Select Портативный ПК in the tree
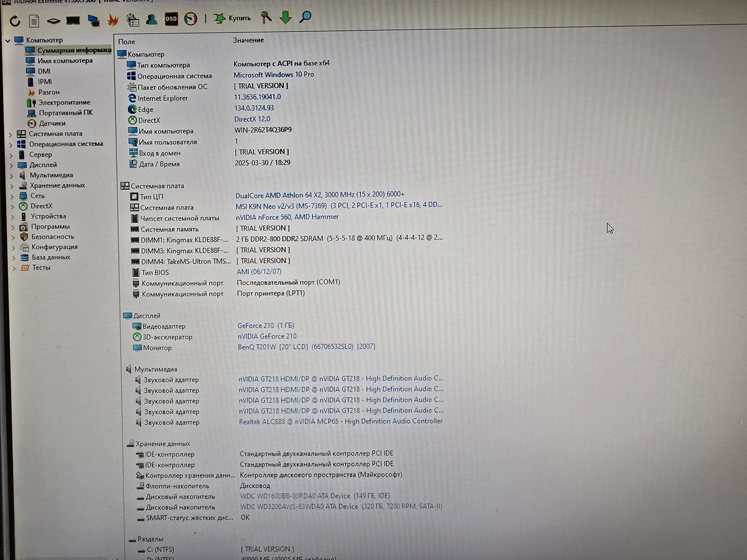Screen dimensions: 747x560 [66, 112]
